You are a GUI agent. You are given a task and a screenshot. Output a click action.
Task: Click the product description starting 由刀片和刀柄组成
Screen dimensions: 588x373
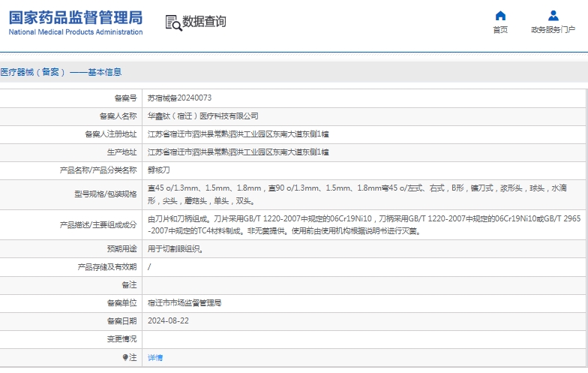[364, 224]
